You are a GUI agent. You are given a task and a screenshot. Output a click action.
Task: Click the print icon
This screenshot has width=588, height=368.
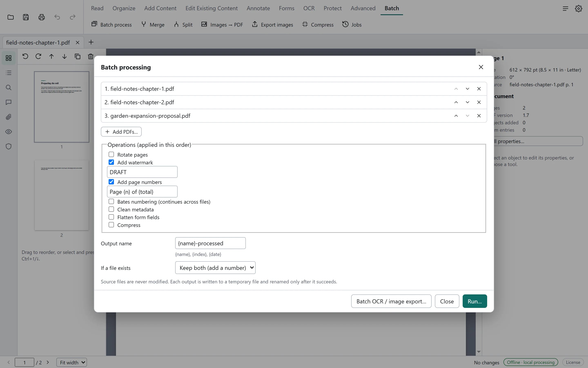coord(42,17)
